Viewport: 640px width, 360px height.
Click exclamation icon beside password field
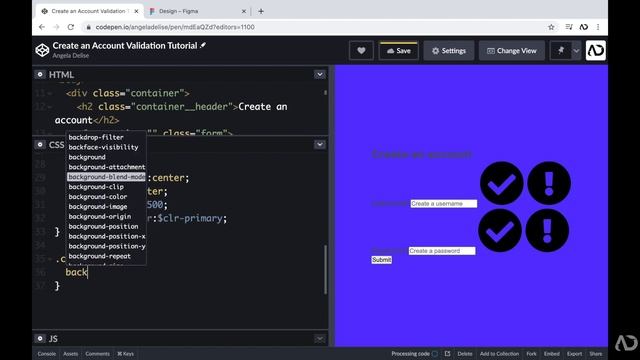pyautogui.click(x=547, y=231)
